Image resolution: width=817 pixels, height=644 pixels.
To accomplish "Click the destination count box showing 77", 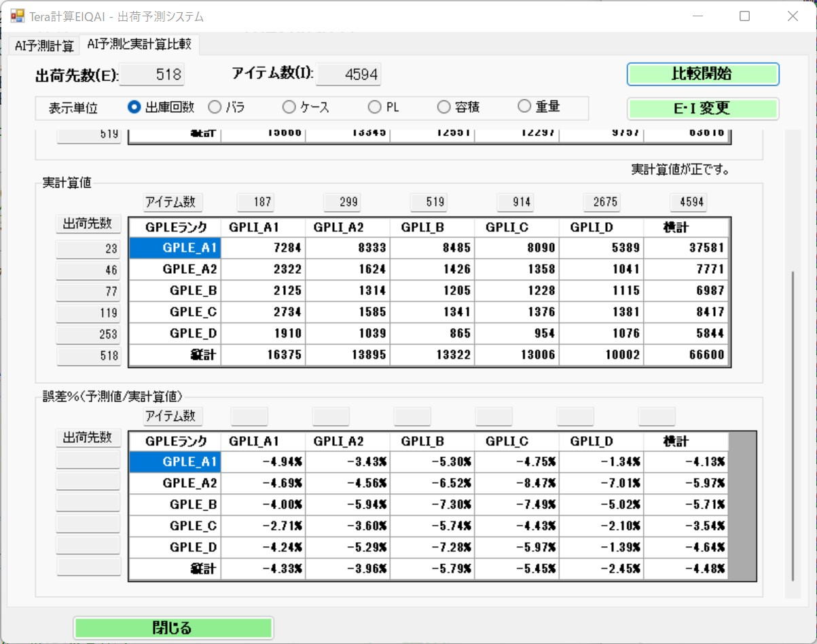I will click(x=88, y=291).
